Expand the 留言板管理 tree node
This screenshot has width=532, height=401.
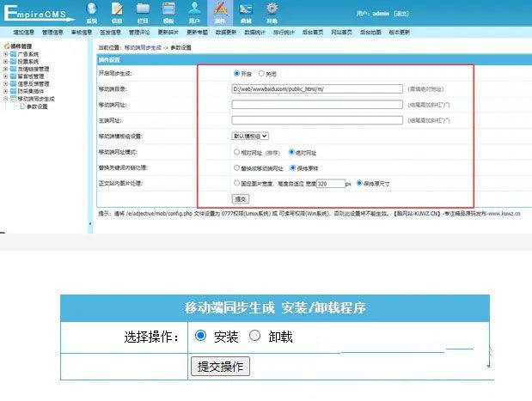[x=5, y=76]
